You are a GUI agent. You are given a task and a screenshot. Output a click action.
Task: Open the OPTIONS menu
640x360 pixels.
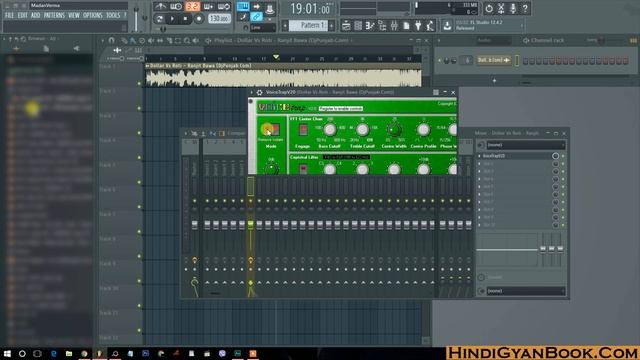(93, 16)
